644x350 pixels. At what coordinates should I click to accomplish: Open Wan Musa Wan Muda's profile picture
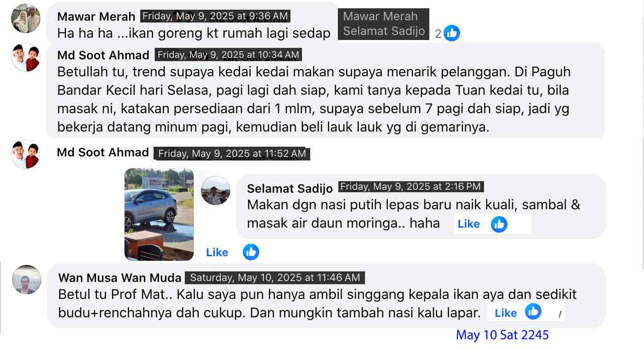pos(27,280)
